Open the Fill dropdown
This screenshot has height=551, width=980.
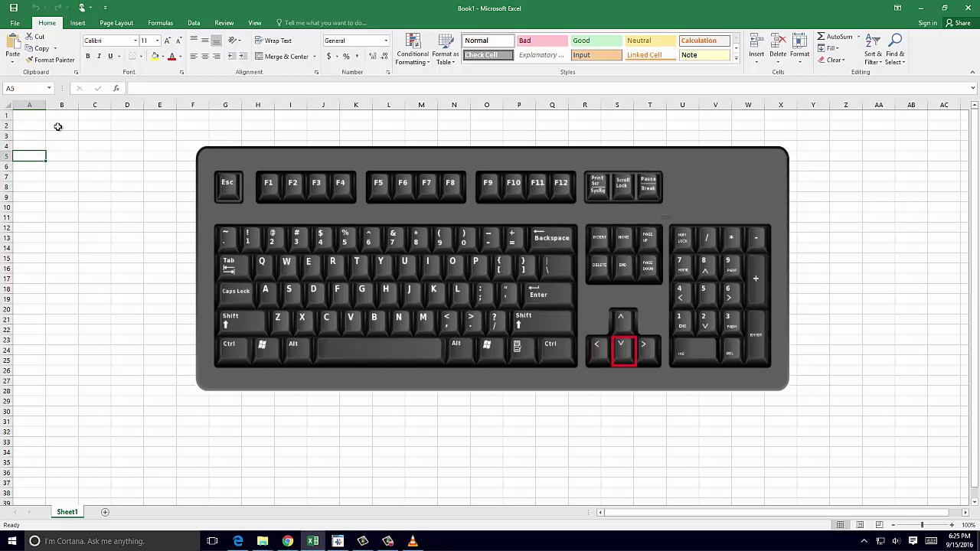(x=830, y=48)
